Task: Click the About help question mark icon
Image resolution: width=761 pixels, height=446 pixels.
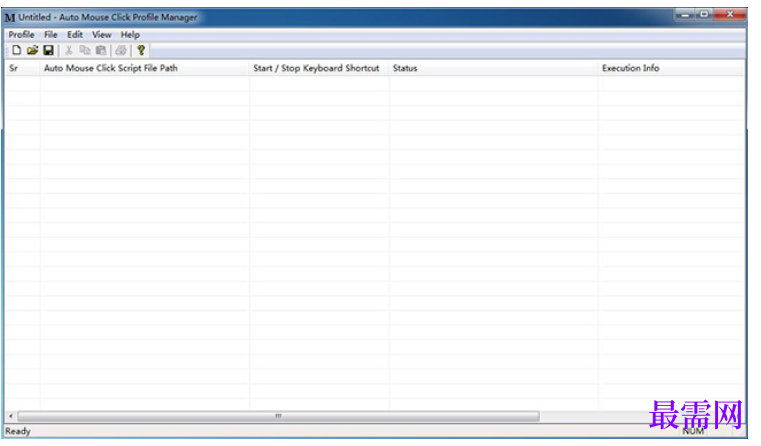Action: 141,50
